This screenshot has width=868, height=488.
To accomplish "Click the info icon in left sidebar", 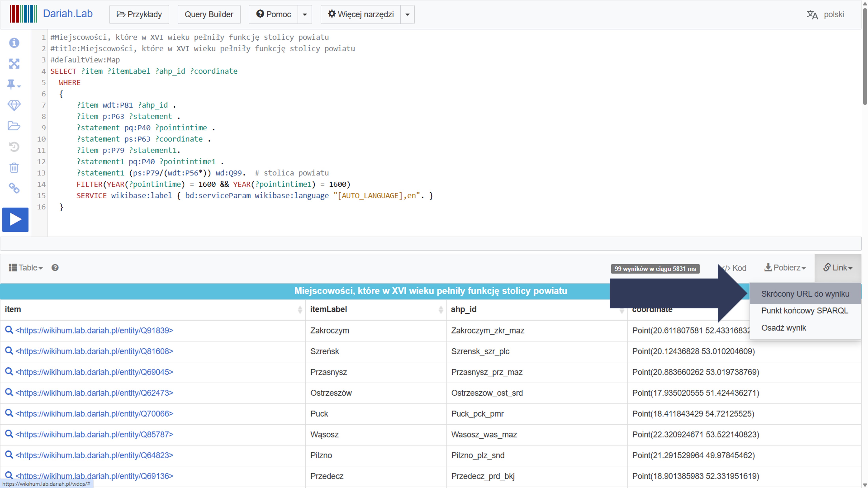I will [14, 43].
